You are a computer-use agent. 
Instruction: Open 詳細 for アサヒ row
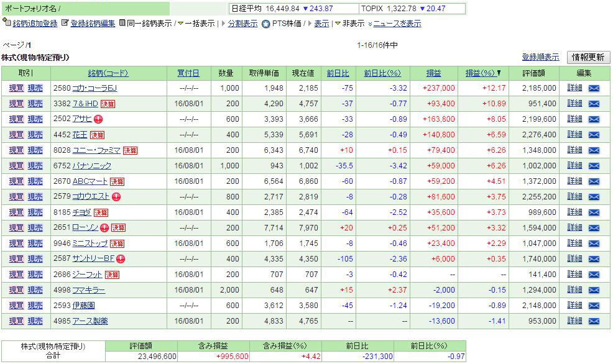pos(574,119)
